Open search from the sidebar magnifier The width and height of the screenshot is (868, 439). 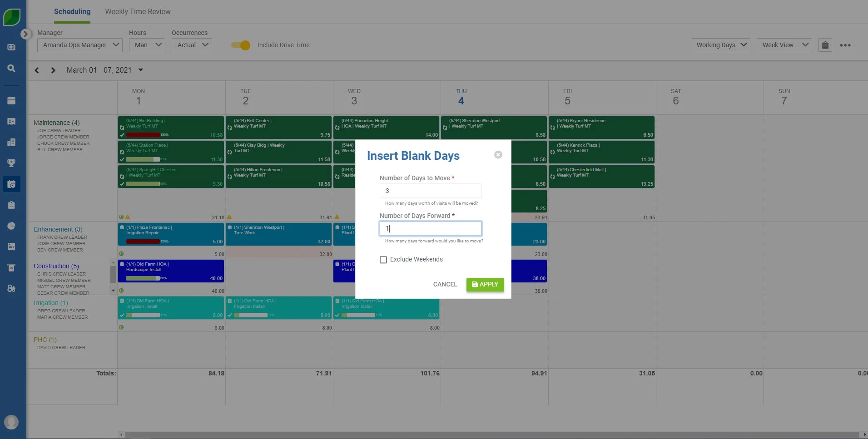[x=11, y=68]
